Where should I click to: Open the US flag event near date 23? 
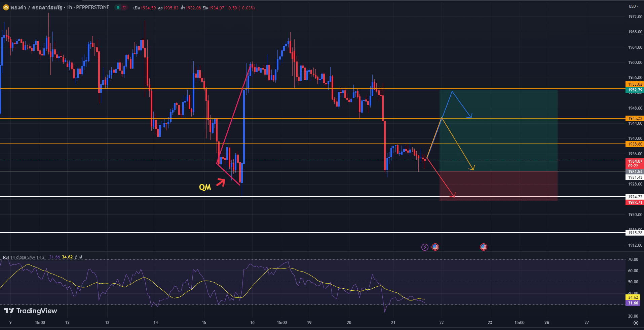click(x=484, y=247)
